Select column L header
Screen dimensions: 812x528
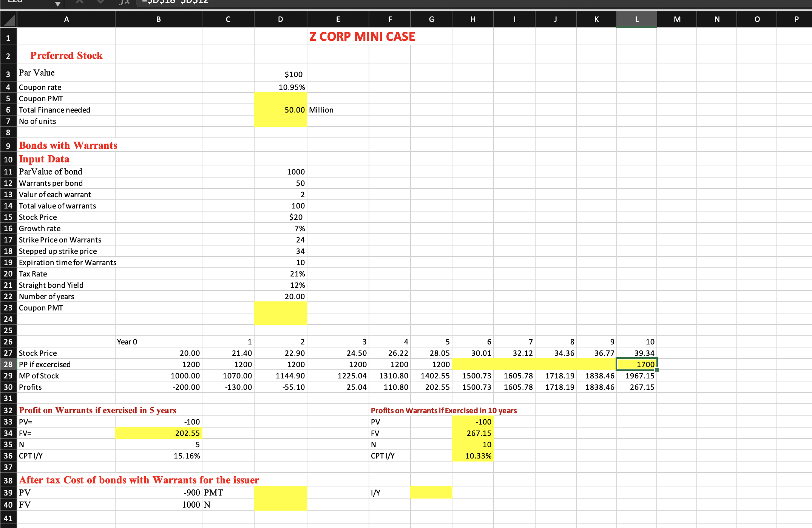click(x=636, y=19)
